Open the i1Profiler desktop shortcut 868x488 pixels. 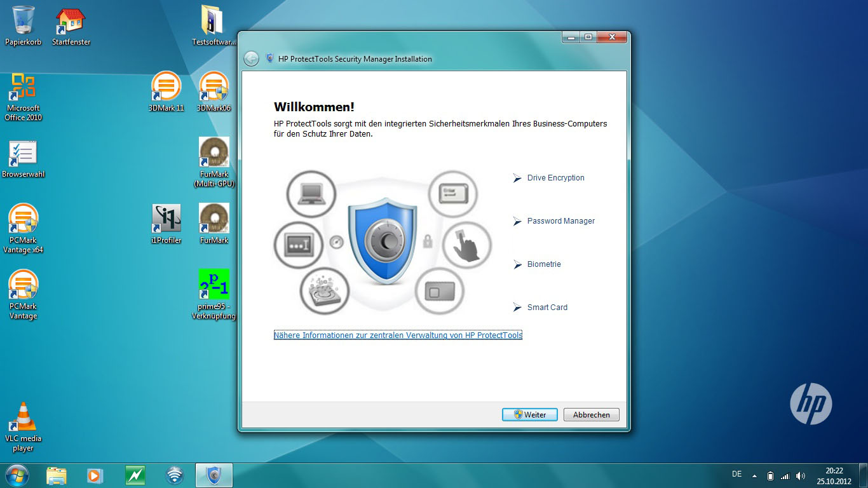point(166,224)
